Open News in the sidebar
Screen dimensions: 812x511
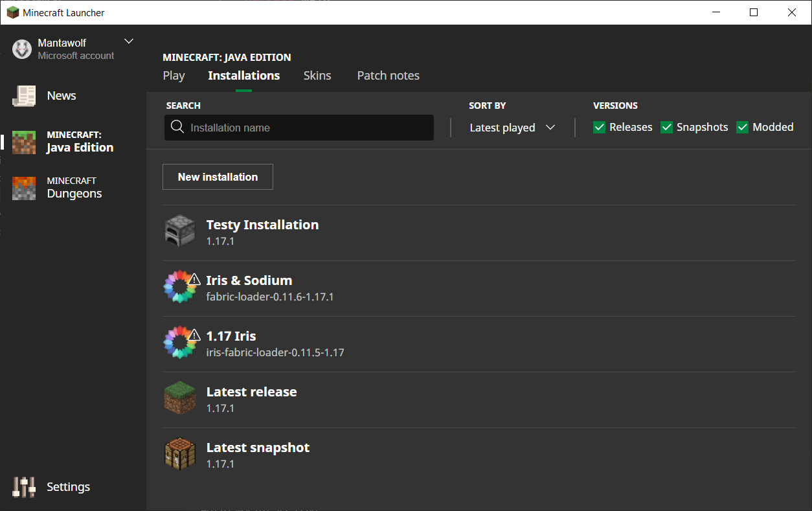click(62, 96)
